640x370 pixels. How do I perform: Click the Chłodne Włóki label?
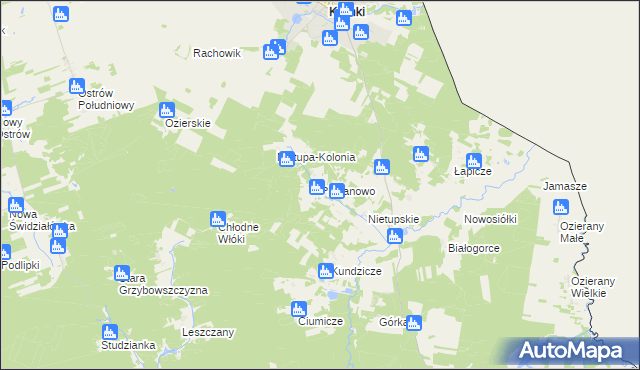pos(238,233)
